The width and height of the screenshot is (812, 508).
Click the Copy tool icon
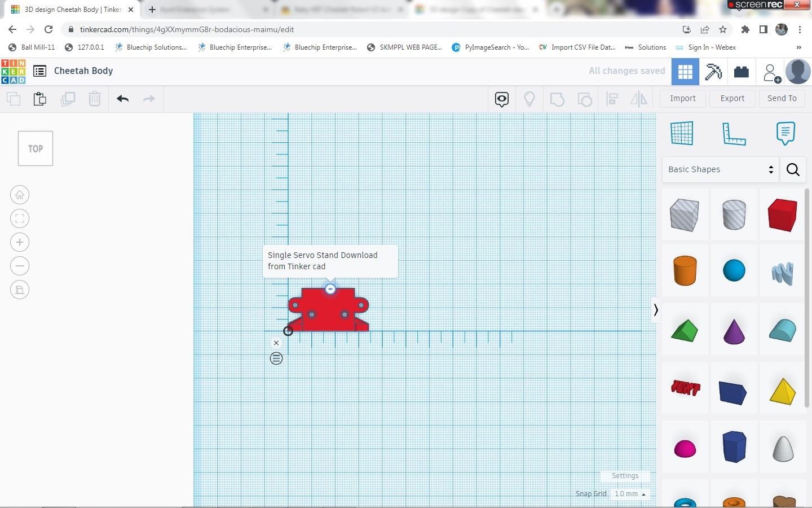point(14,99)
